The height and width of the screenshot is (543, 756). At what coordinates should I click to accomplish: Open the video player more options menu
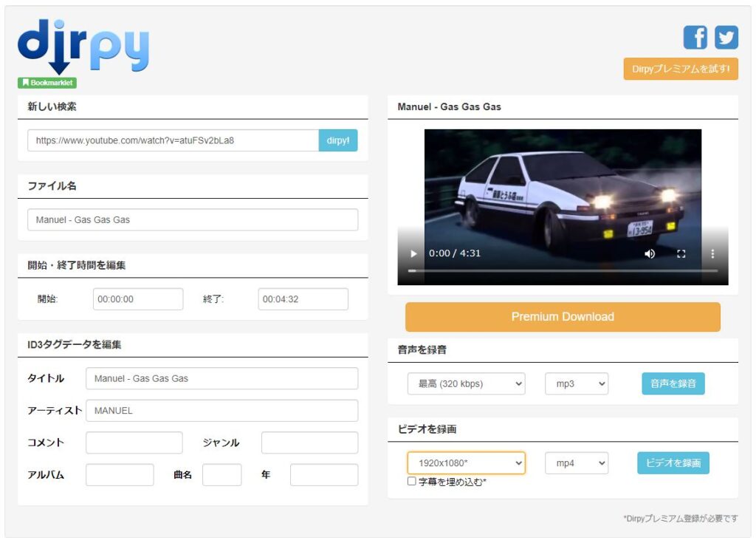click(712, 253)
